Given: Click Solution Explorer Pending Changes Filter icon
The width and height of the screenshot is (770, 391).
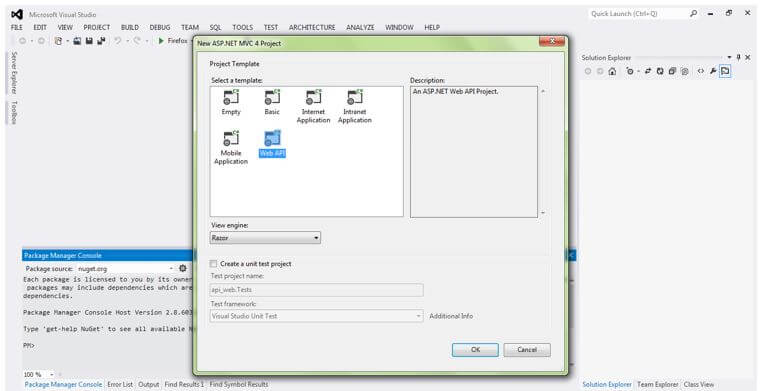Looking at the screenshot, I should point(630,71).
